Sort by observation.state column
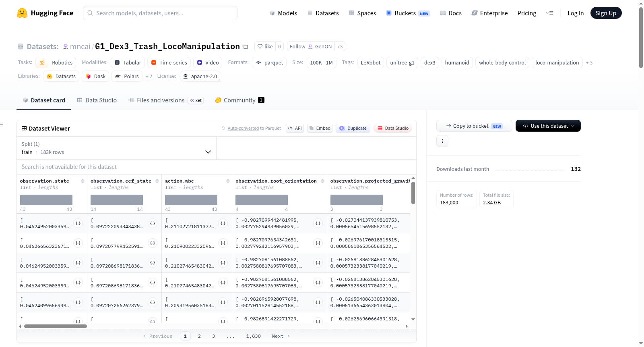Viewport: 644px width, 347px height. (x=83, y=181)
